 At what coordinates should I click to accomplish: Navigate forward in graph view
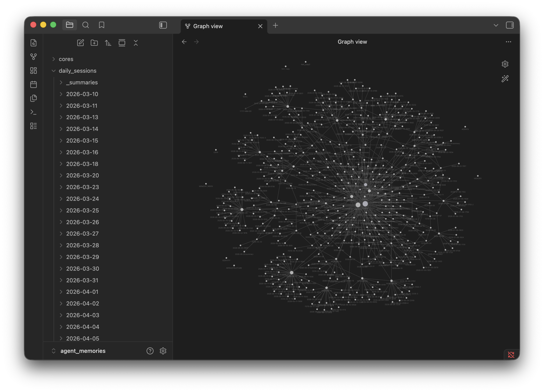tap(197, 42)
